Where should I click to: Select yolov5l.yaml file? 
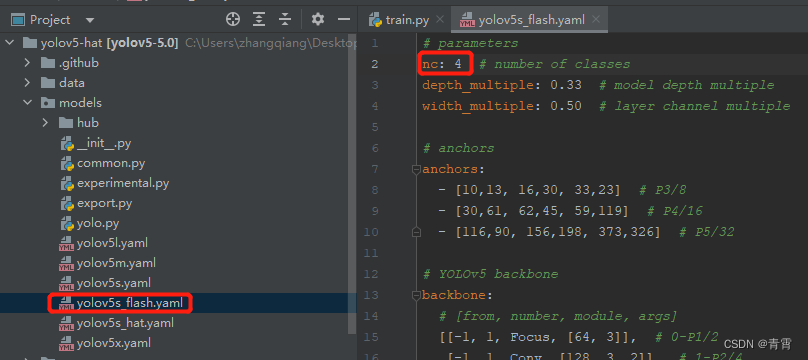tap(112, 243)
